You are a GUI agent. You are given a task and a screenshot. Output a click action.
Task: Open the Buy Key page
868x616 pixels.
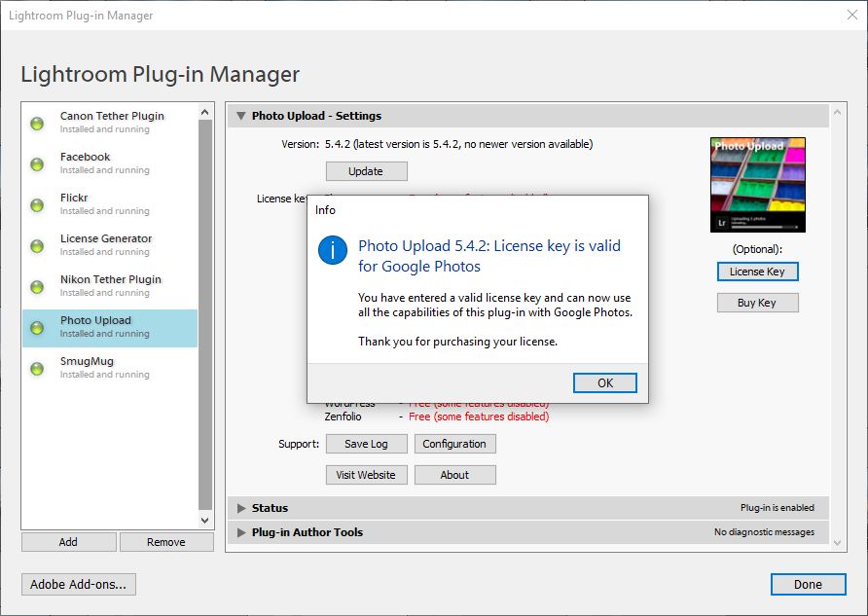tap(757, 303)
